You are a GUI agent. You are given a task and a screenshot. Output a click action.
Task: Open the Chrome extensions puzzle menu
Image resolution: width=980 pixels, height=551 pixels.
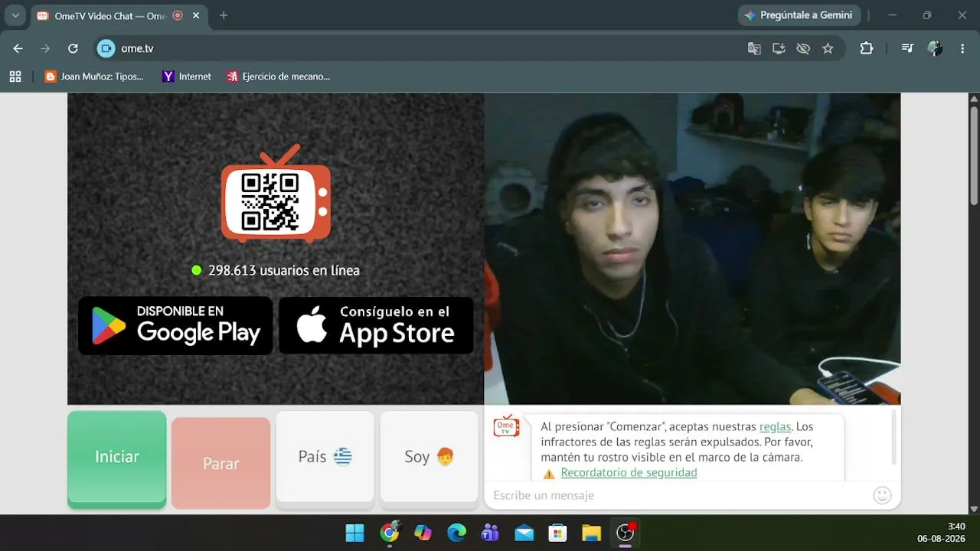click(867, 48)
